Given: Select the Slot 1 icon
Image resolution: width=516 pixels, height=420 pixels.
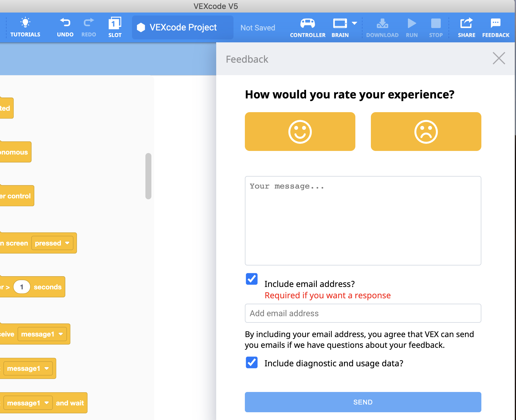Looking at the screenshot, I should 115,23.
